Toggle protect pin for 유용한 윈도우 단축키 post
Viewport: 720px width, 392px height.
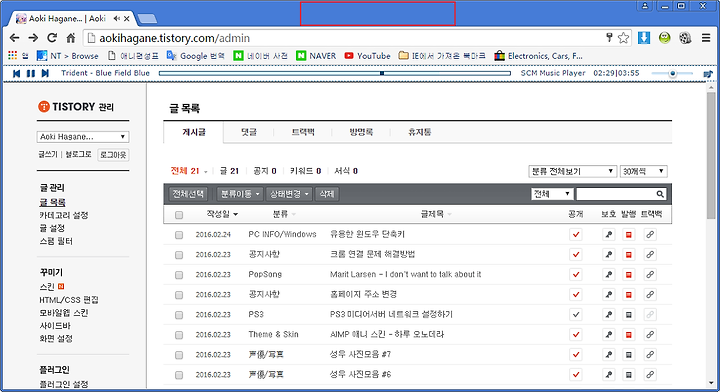(x=608, y=235)
